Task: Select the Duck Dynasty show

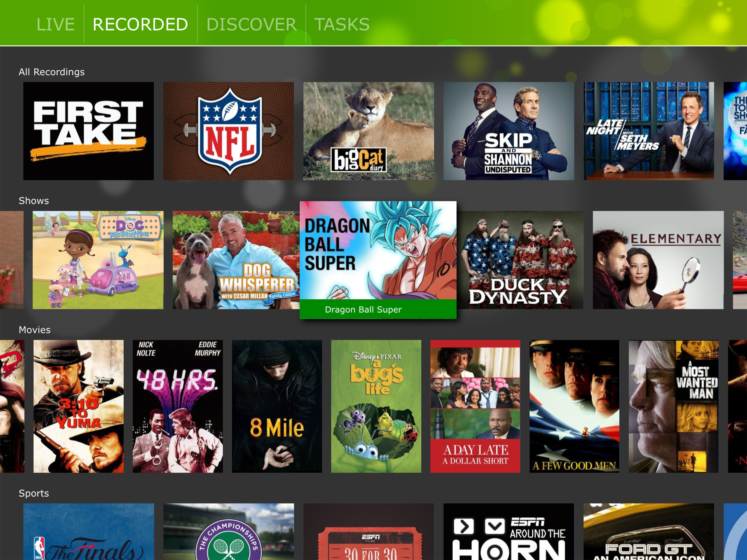Action: [x=520, y=260]
